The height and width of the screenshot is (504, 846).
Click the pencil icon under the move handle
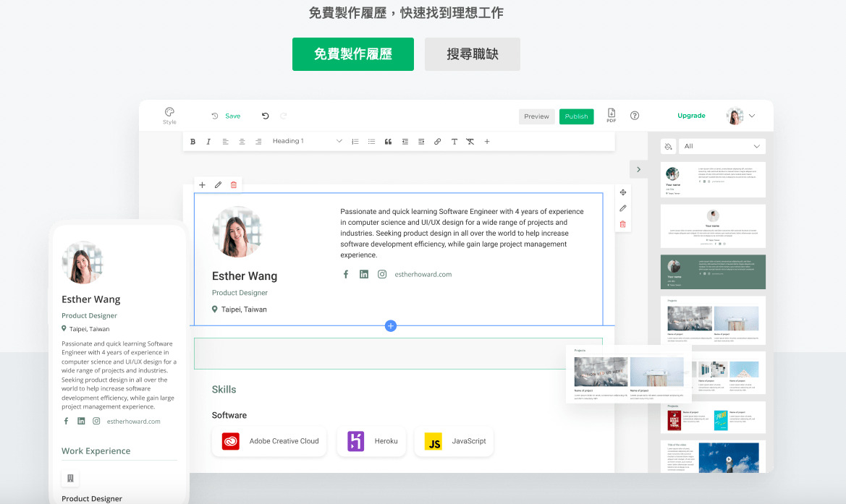click(x=623, y=208)
